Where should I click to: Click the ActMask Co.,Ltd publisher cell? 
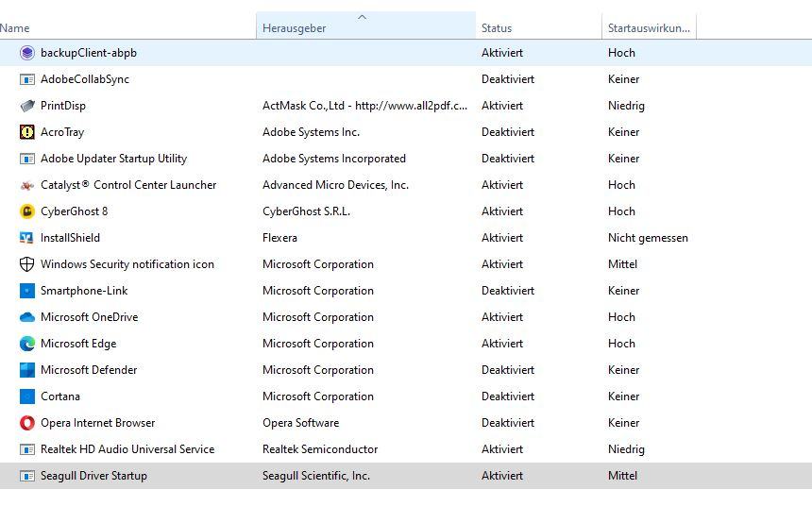pyautogui.click(x=364, y=106)
